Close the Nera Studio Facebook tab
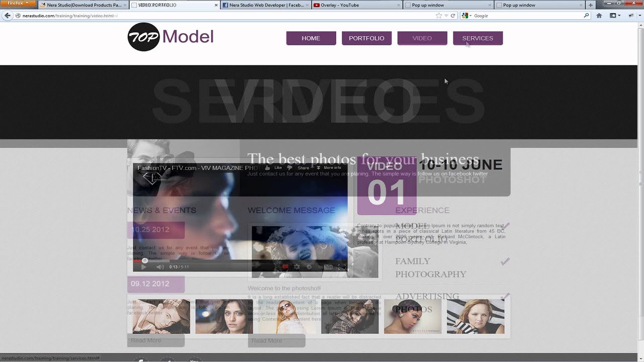Screen dimensions: 644x362 [307, 5]
